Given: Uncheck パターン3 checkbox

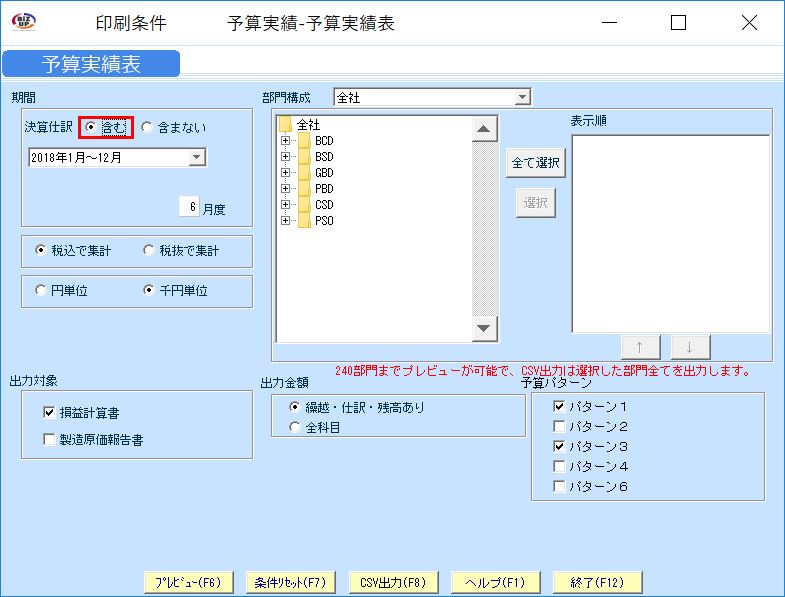Looking at the screenshot, I should [559, 446].
